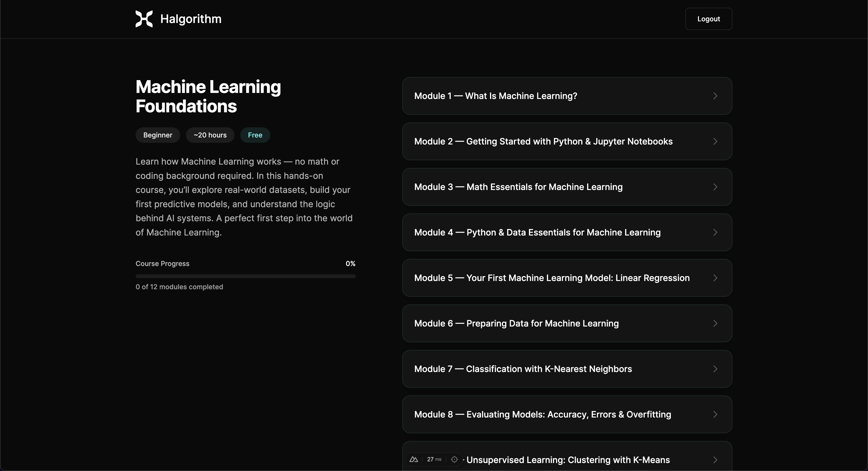Click the Halgorithm brand name link
Screen dimensions: 868x471
click(191, 19)
